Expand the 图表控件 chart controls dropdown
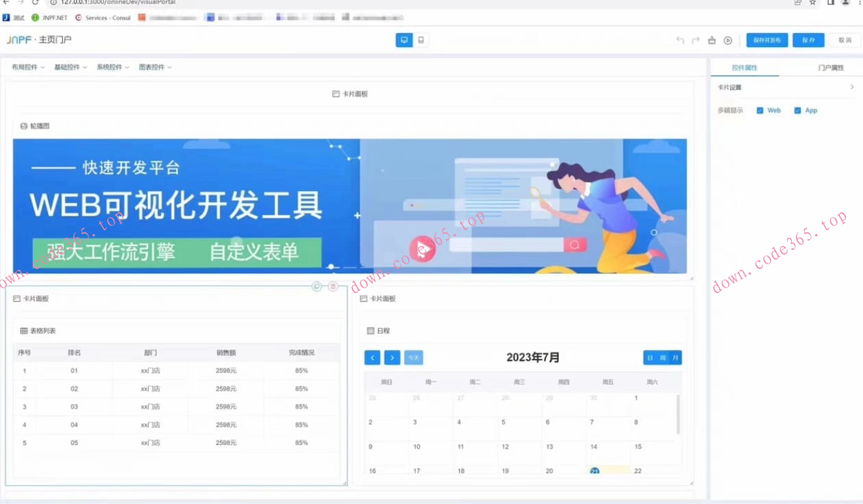 point(155,67)
